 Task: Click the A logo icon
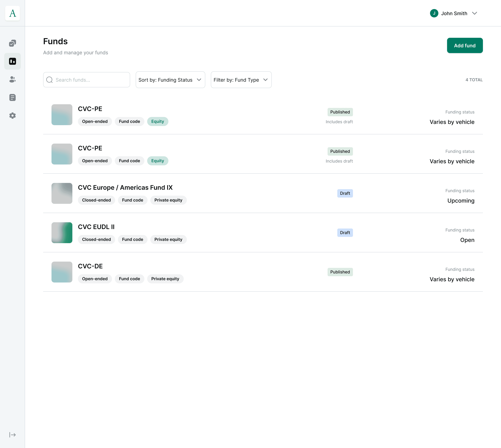click(13, 13)
